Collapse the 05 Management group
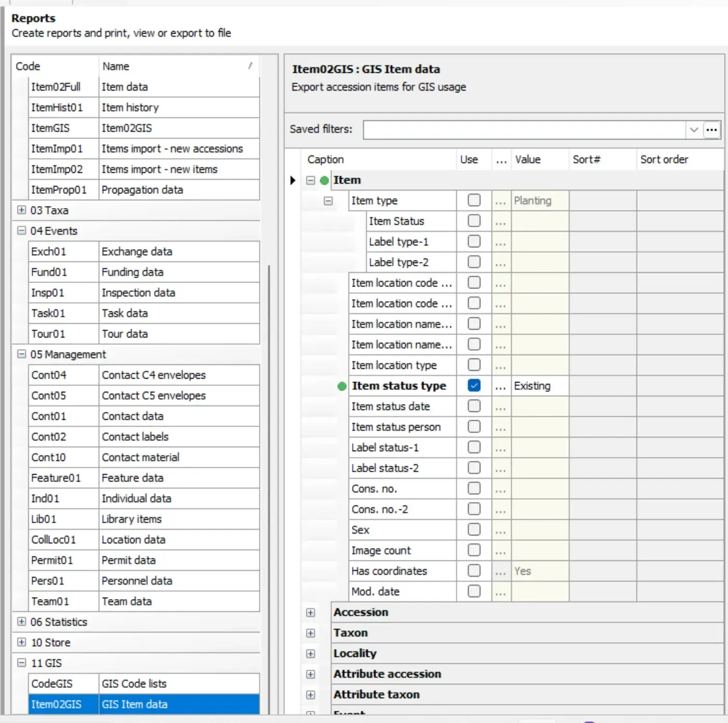728x723 pixels. click(21, 354)
